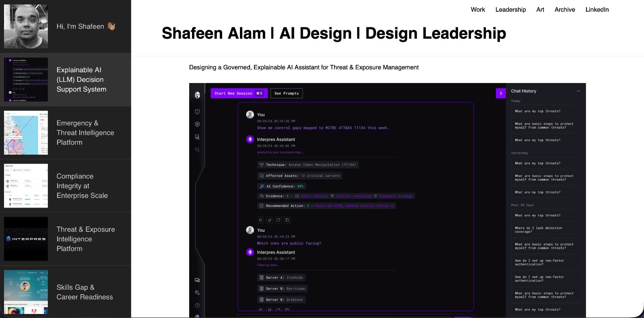Collapse Chat History with purple chevron
The width and height of the screenshot is (644, 318).
tap(501, 93)
